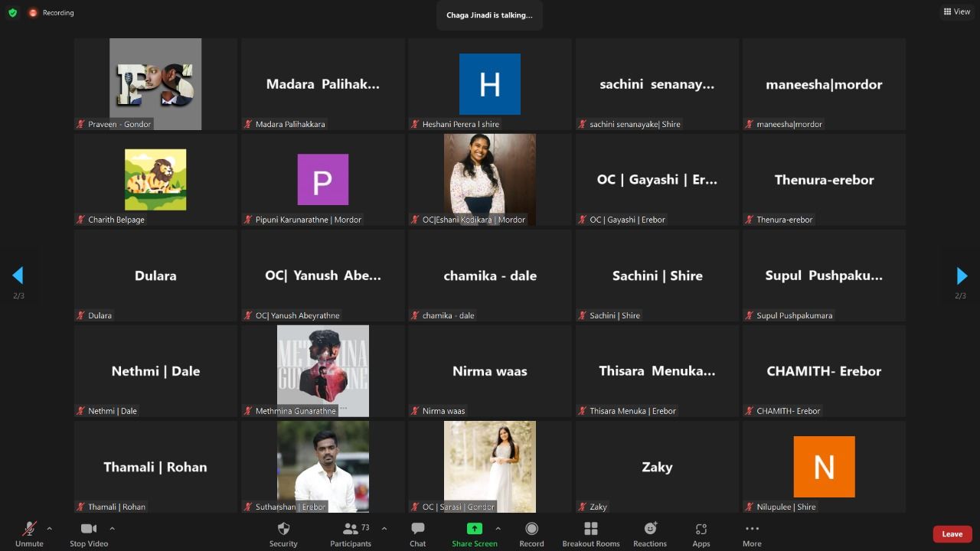The height and width of the screenshot is (551, 980).
Task: Stop the video camera
Action: (89, 533)
